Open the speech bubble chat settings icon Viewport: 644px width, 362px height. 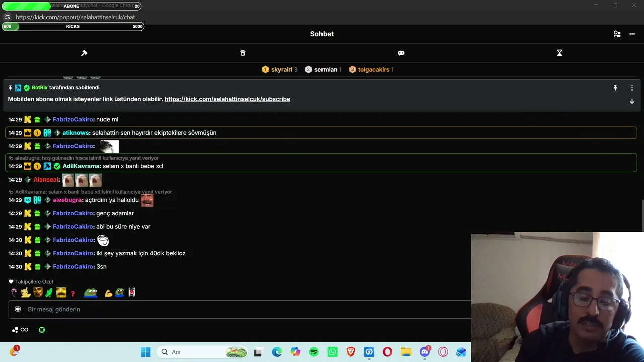pyautogui.click(x=401, y=53)
